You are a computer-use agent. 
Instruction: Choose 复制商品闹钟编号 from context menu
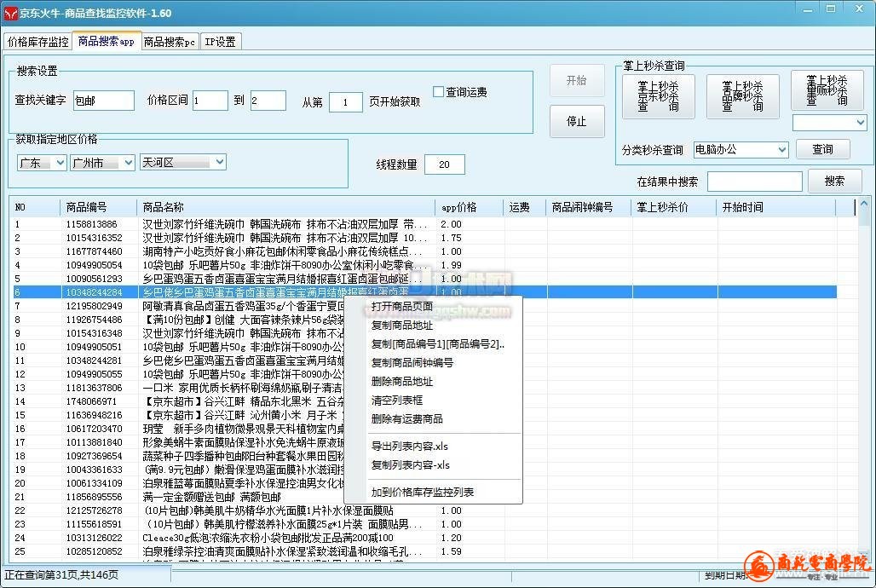pyautogui.click(x=412, y=363)
